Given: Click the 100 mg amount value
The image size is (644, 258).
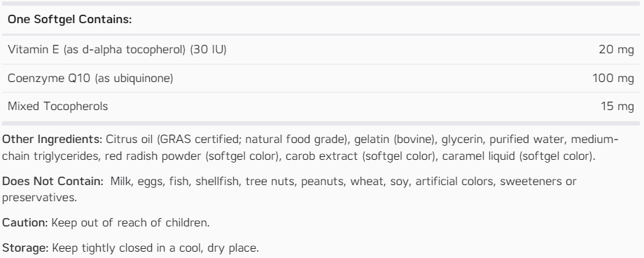Looking at the screenshot, I should [x=612, y=79].
